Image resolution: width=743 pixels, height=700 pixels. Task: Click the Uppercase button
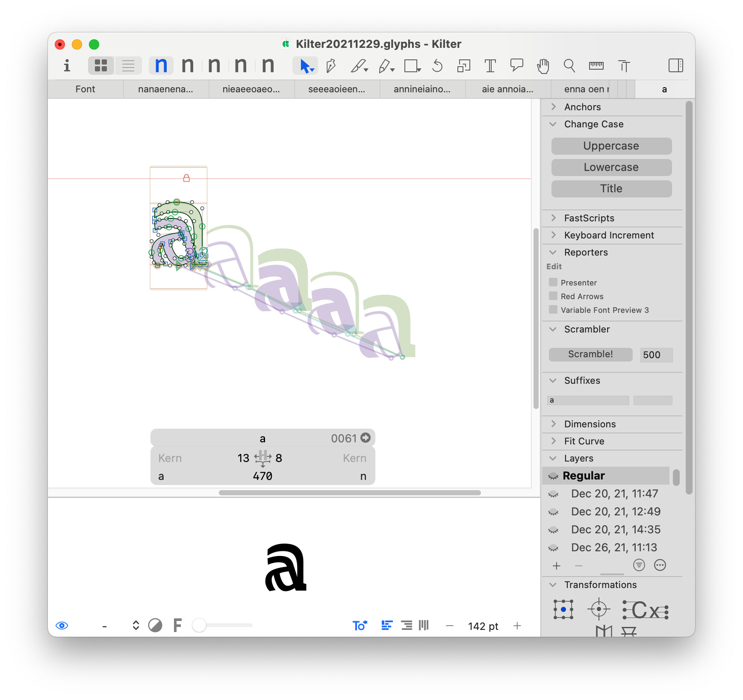coord(611,146)
